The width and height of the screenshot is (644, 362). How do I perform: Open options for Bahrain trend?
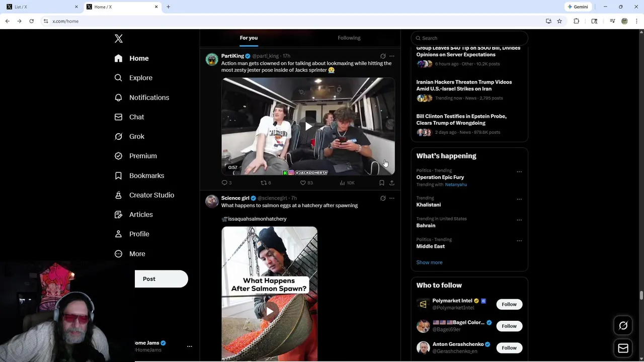(x=519, y=220)
